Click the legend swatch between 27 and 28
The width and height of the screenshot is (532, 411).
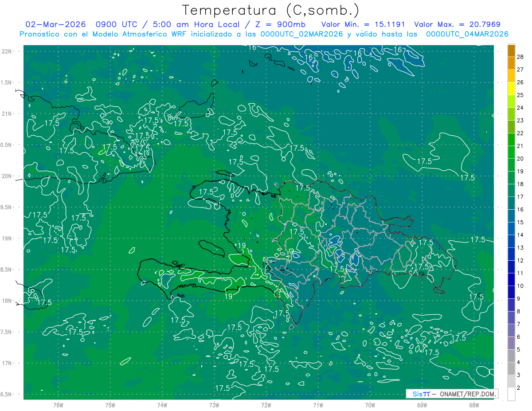512,63
